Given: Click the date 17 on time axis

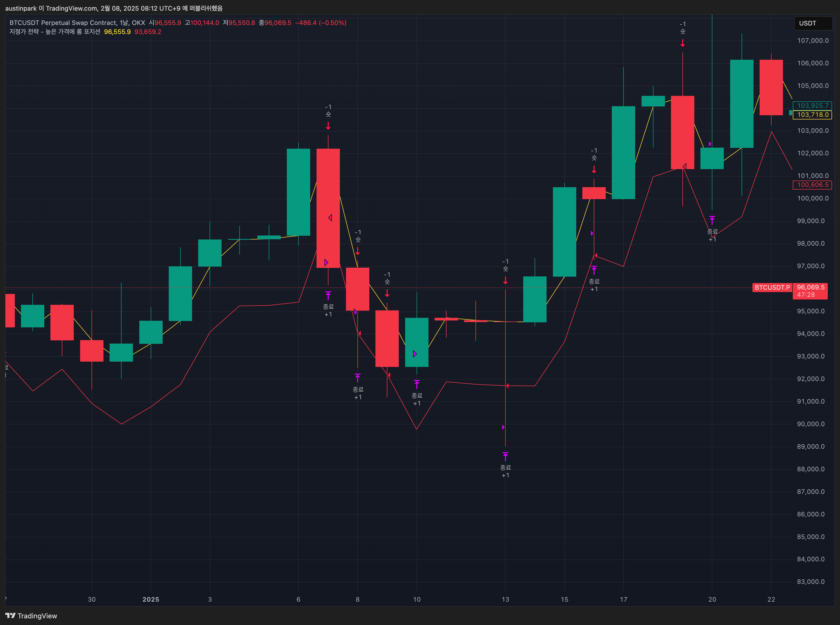Looking at the screenshot, I should 623,599.
